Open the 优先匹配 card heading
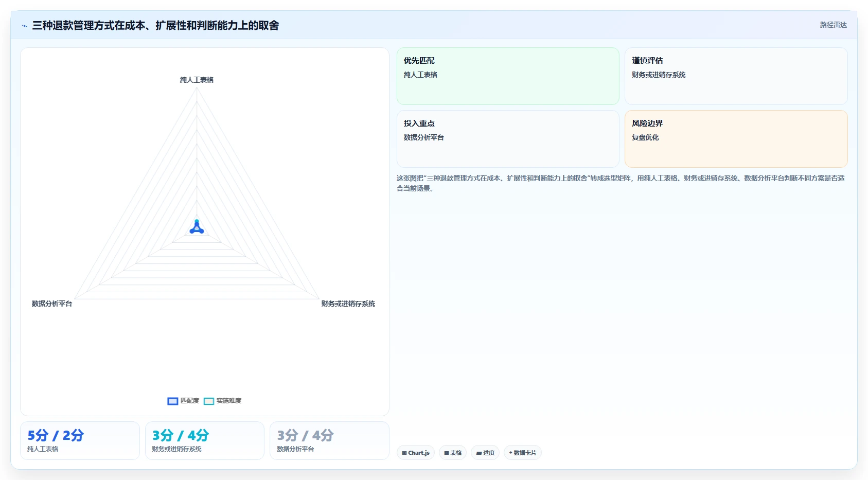The image size is (868, 480). click(419, 61)
